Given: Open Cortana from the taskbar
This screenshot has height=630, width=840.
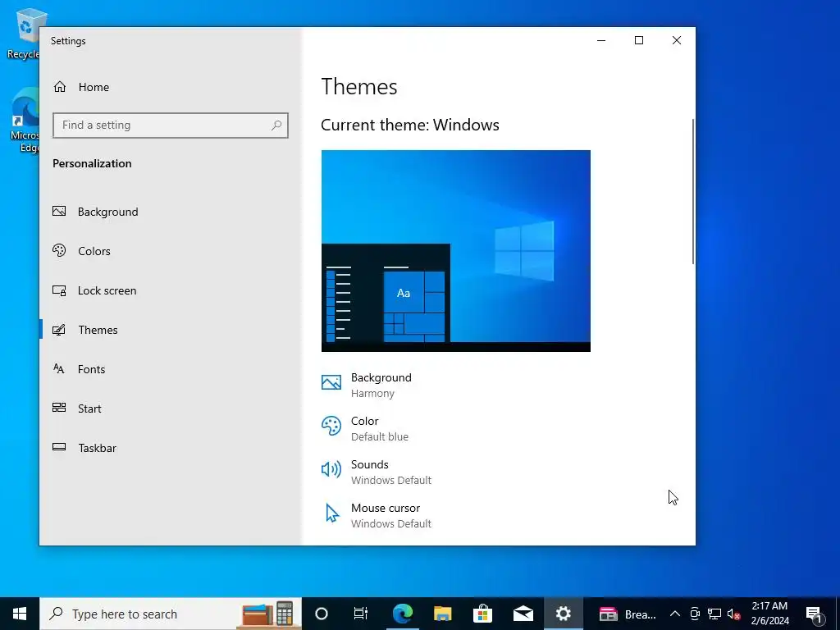Looking at the screenshot, I should click(322, 614).
